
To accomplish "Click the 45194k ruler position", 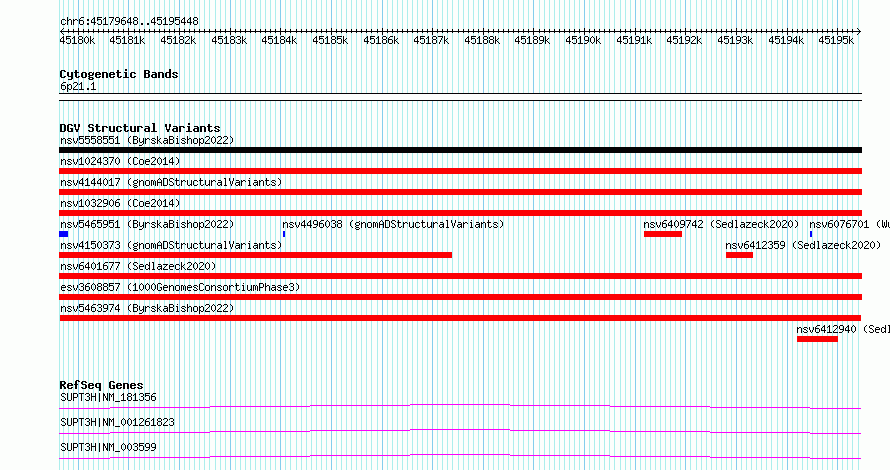I will (x=786, y=40).
